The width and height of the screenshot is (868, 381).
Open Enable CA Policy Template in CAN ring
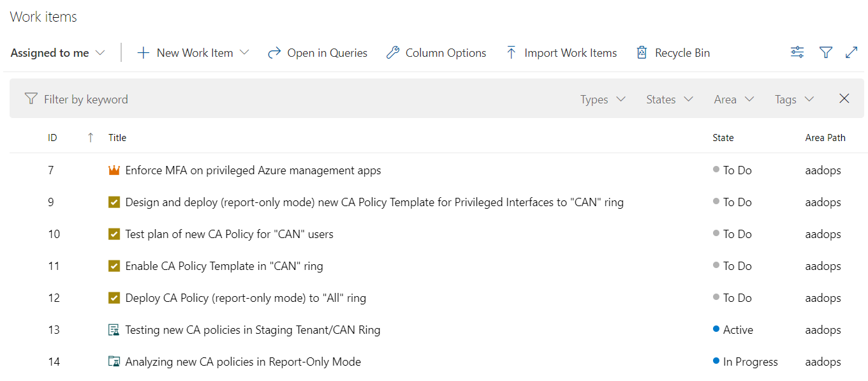tap(224, 266)
